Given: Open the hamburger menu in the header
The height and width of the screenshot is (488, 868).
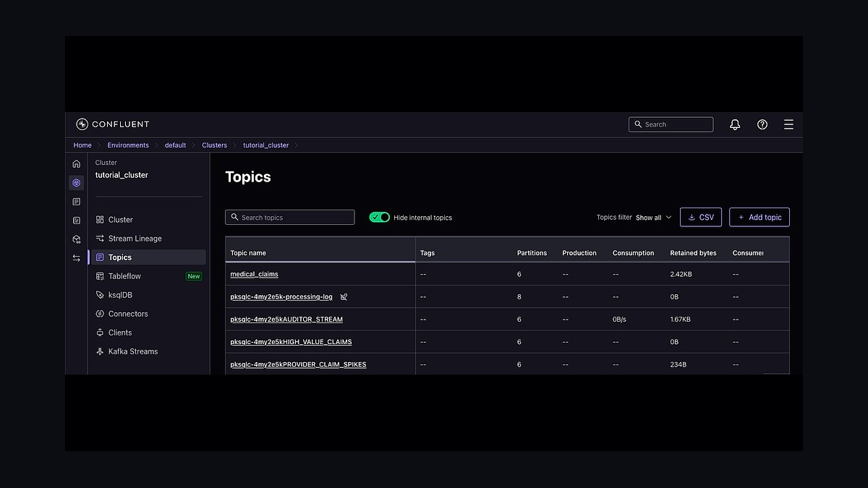Looking at the screenshot, I should tap(789, 124).
